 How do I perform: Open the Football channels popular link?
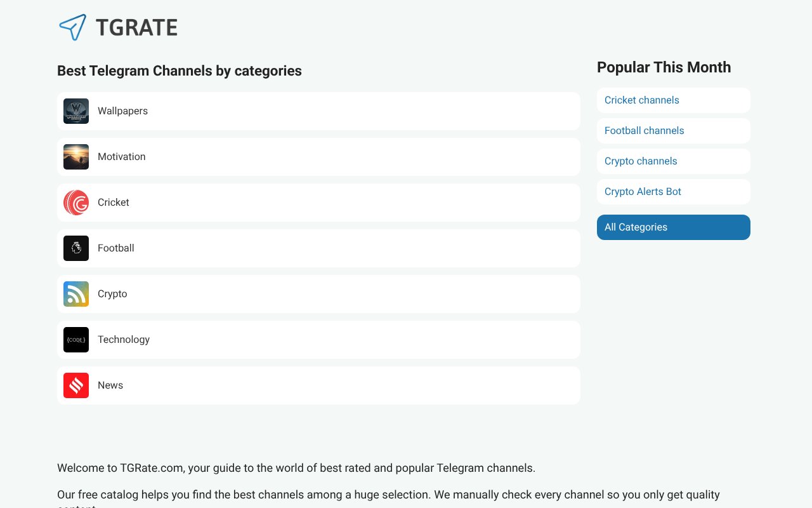644,130
